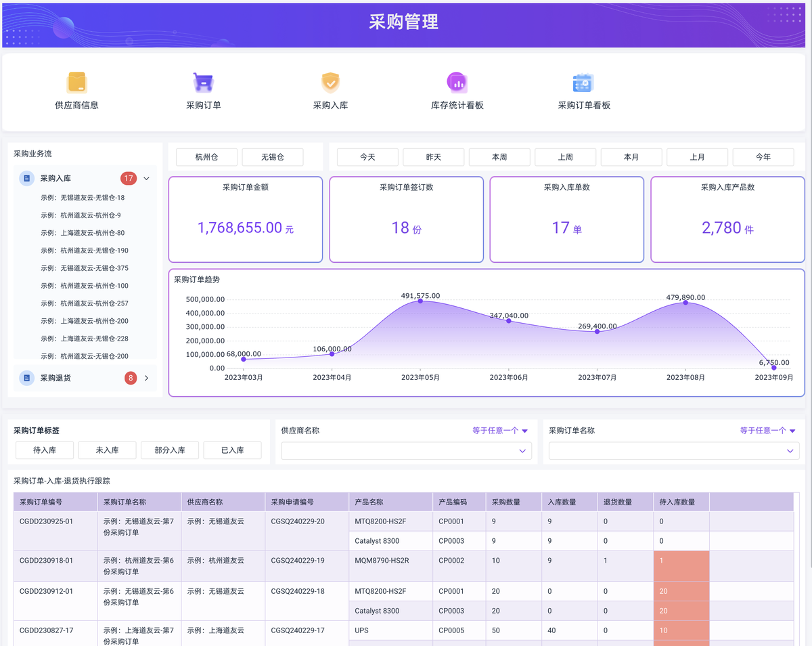Screen dimensions: 812x646
Task: Click the 采购订单看板 dashboard icon
Action: click(584, 81)
